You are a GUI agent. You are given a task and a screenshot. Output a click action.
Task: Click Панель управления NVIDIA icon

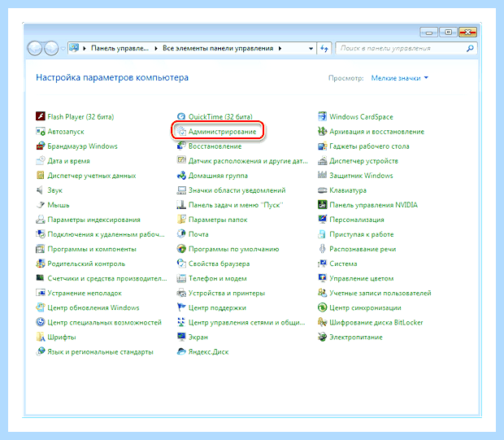[322, 205]
